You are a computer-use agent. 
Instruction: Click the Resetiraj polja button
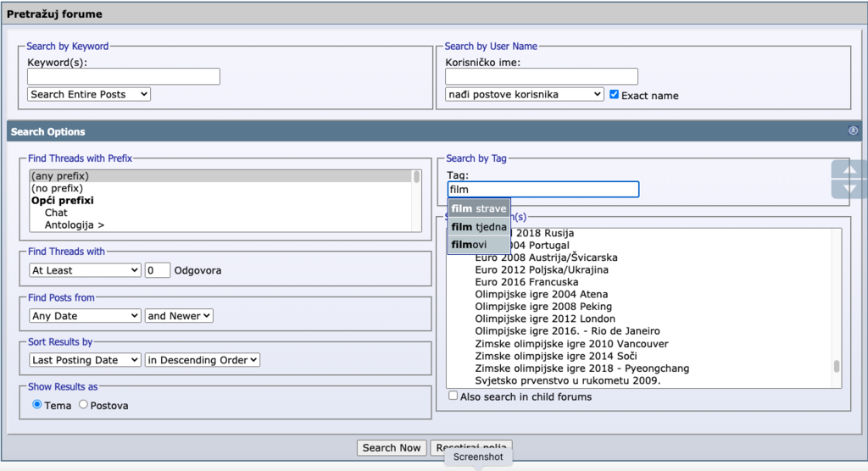(471, 448)
